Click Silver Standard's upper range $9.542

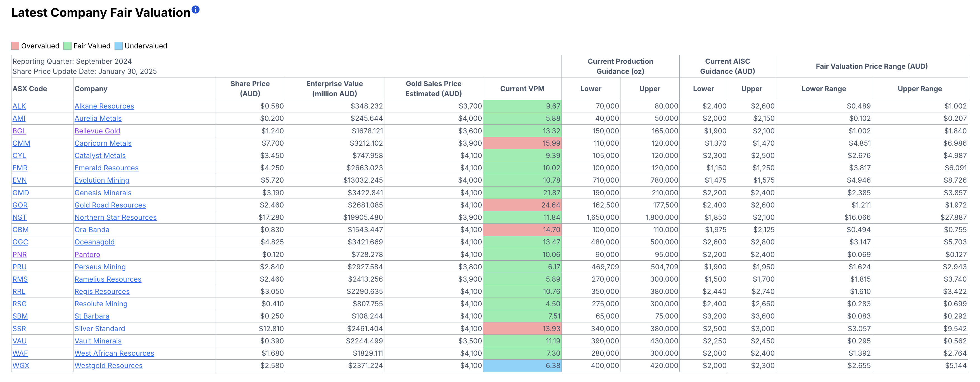pos(955,329)
